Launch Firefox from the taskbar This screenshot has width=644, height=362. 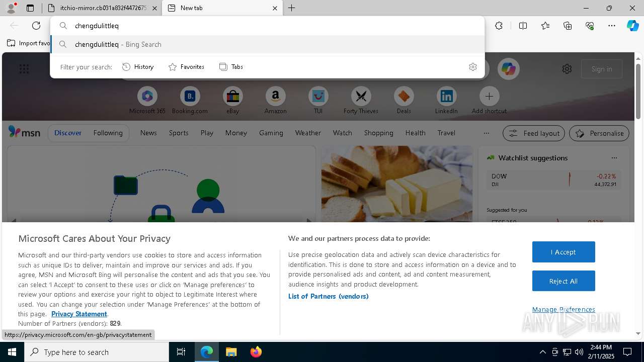pos(256,352)
